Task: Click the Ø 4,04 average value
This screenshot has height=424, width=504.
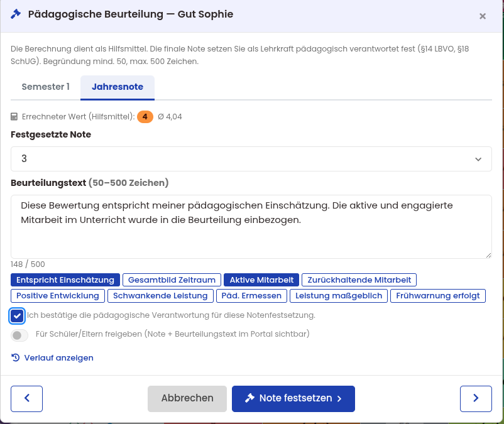Action: point(170,117)
